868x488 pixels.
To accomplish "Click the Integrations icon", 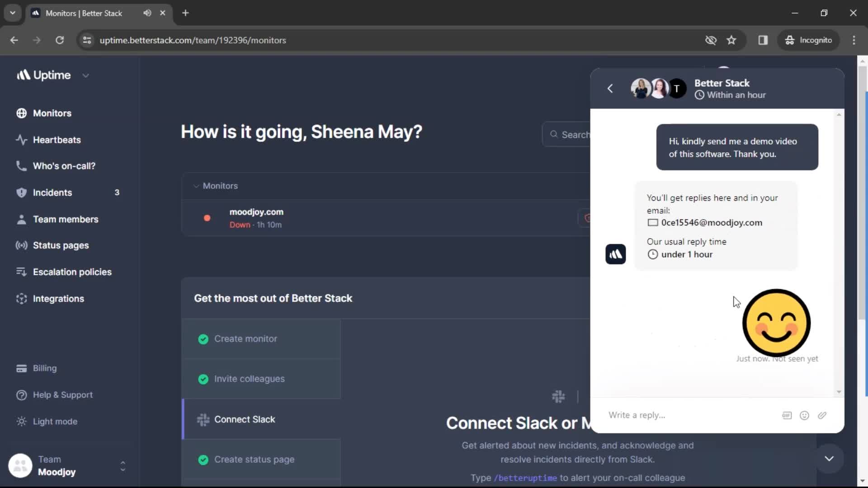I will pos(21,299).
